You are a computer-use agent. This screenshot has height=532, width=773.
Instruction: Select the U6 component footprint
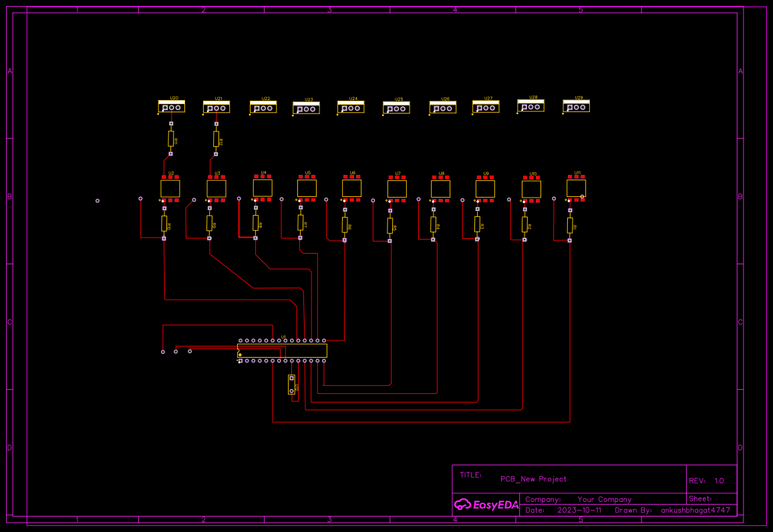(x=351, y=188)
